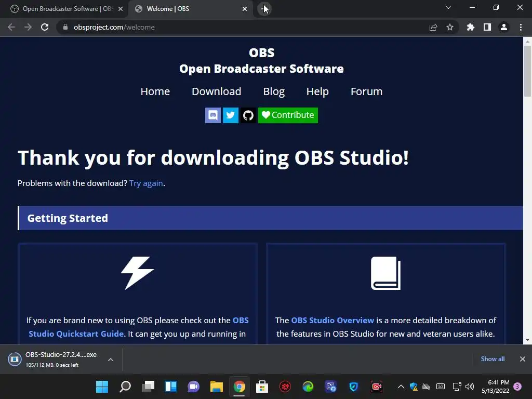Open the Chrome profile icon
Screen dimensions: 532x399
coord(504,27)
